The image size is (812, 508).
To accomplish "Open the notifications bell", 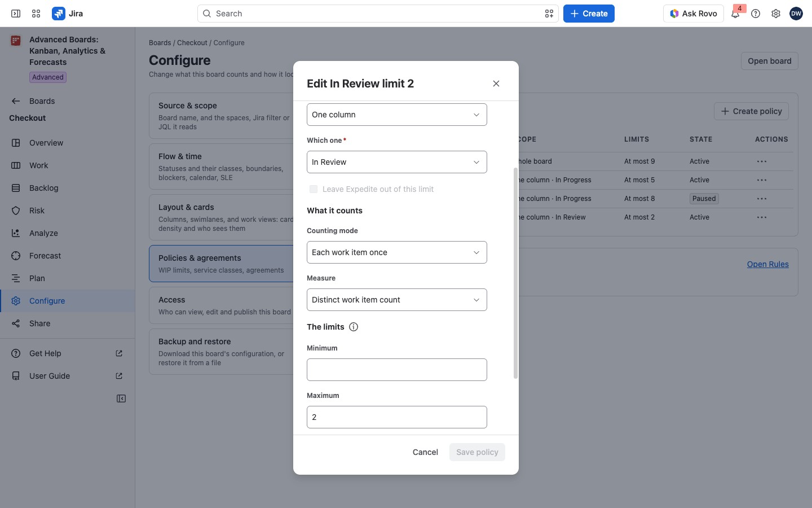I will [x=735, y=14].
